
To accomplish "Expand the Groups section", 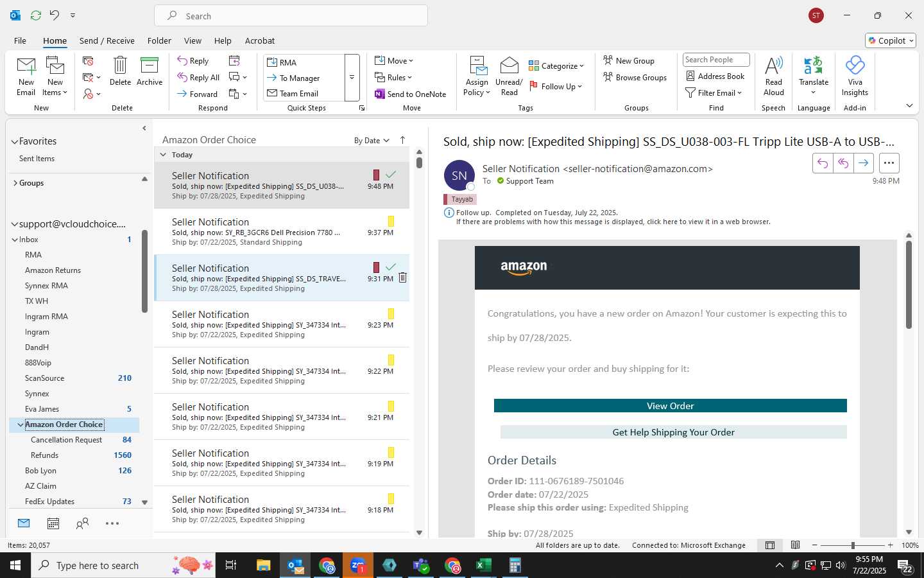I will 15,183.
